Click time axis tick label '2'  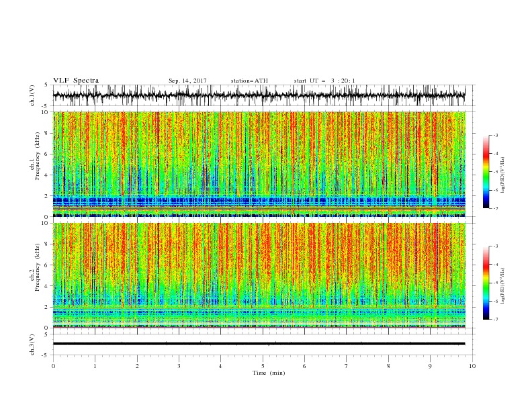click(x=137, y=366)
